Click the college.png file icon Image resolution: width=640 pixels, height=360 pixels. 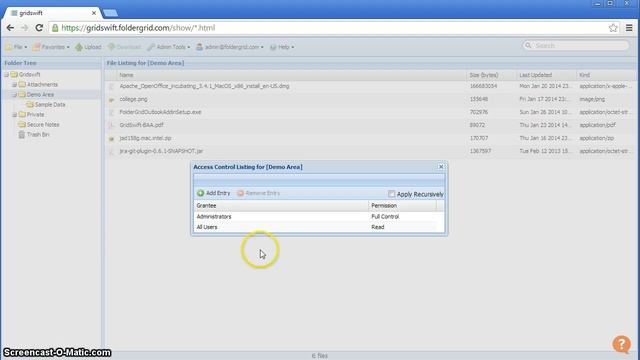pyautogui.click(x=111, y=100)
